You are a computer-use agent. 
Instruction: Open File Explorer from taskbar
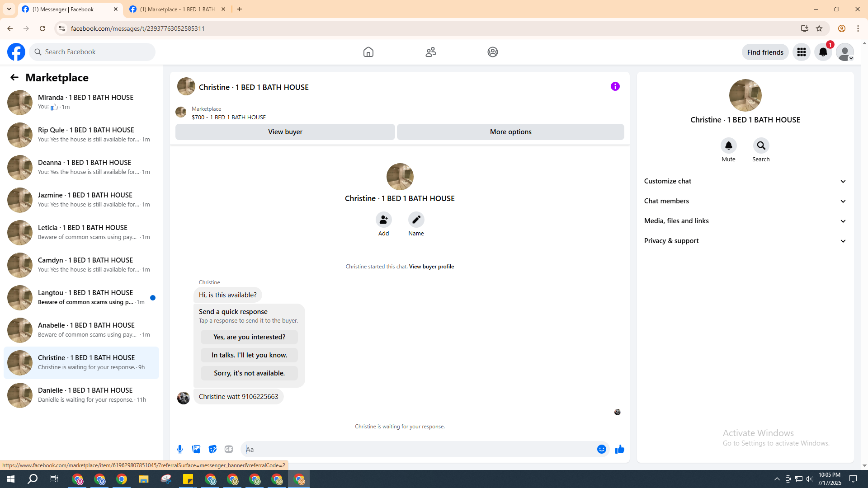point(144,479)
